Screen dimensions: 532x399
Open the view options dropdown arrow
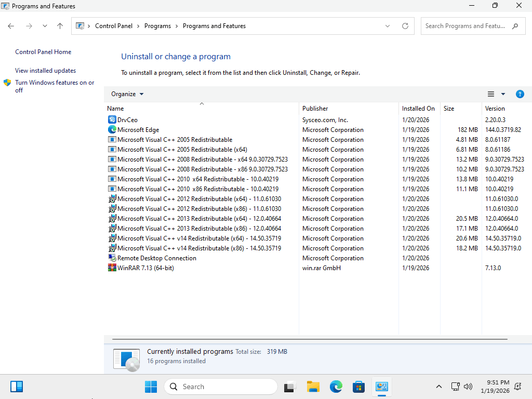tap(503, 94)
